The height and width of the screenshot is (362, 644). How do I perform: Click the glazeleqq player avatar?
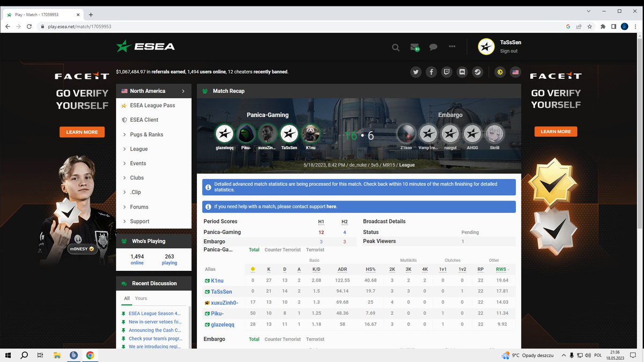click(x=224, y=134)
